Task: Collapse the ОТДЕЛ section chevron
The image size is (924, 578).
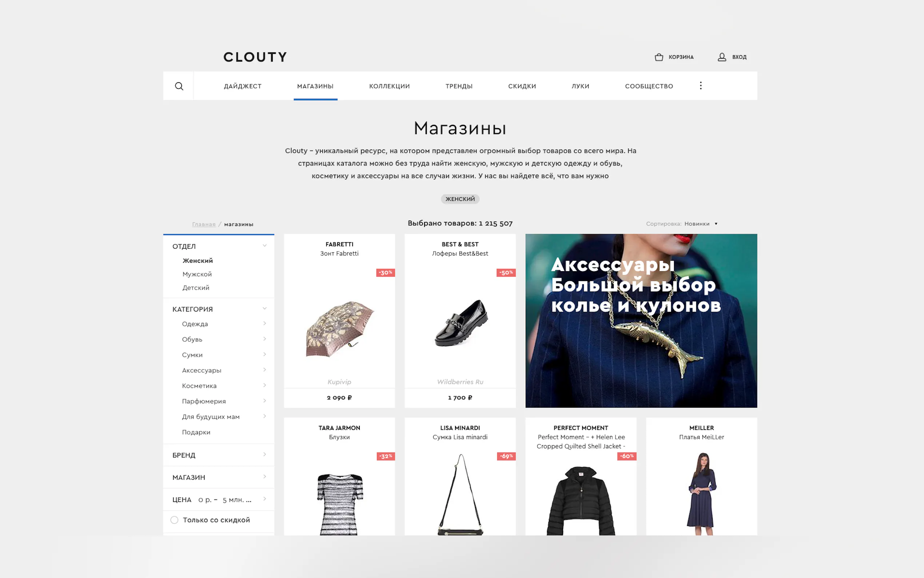Action: 264,246
